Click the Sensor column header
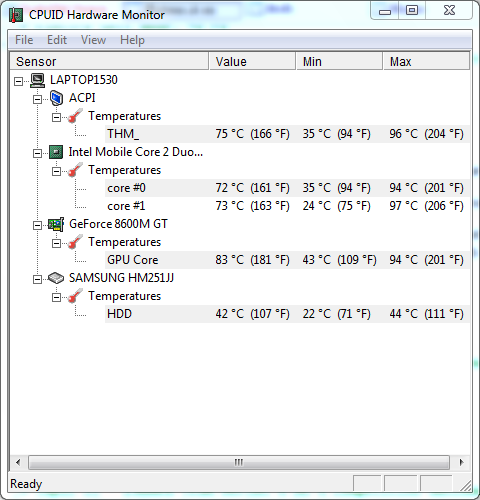 (109, 61)
